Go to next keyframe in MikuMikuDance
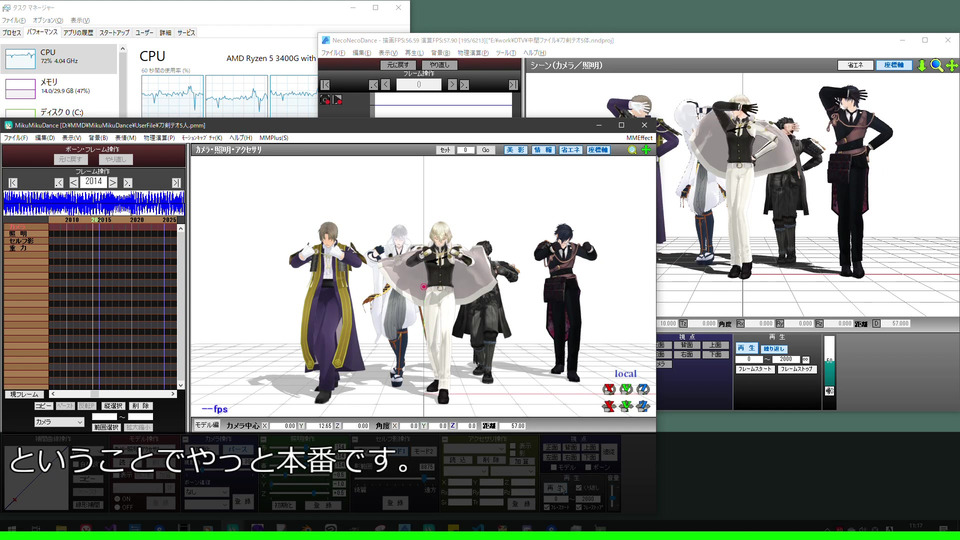Image resolution: width=960 pixels, height=540 pixels. (x=127, y=182)
